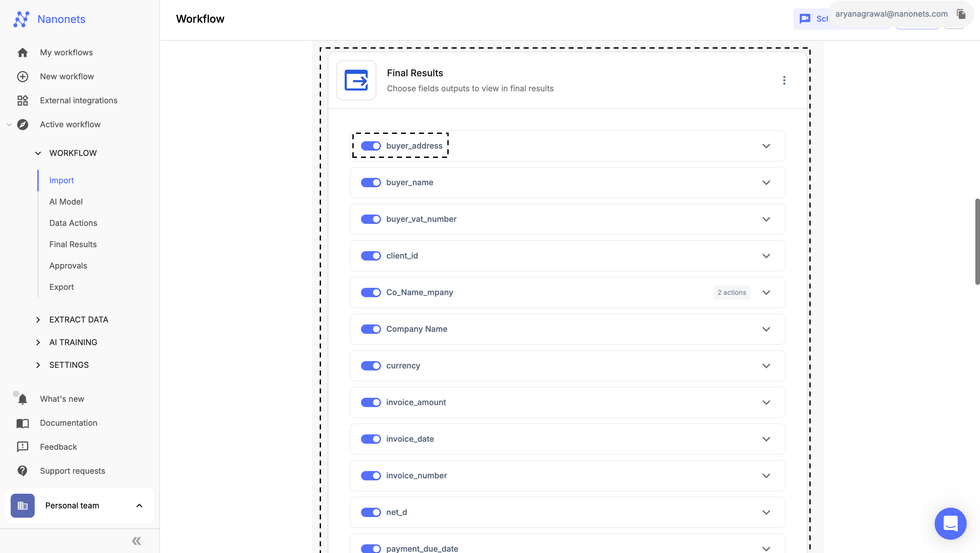Click the What's new bell icon
Image resolution: width=980 pixels, height=553 pixels.
22,399
